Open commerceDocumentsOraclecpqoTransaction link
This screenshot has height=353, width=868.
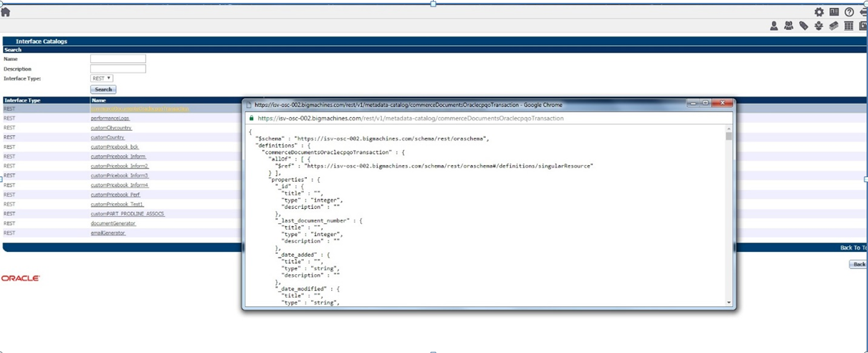tap(140, 108)
